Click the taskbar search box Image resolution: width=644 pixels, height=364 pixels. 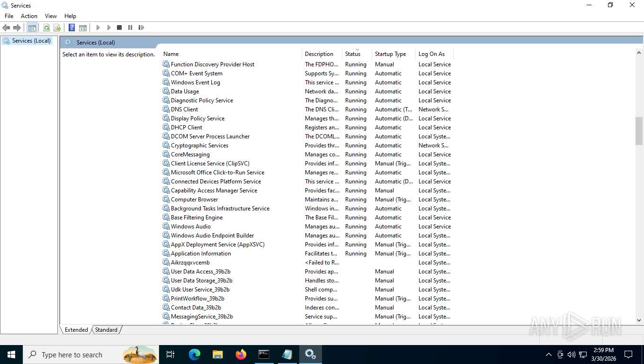(91, 355)
